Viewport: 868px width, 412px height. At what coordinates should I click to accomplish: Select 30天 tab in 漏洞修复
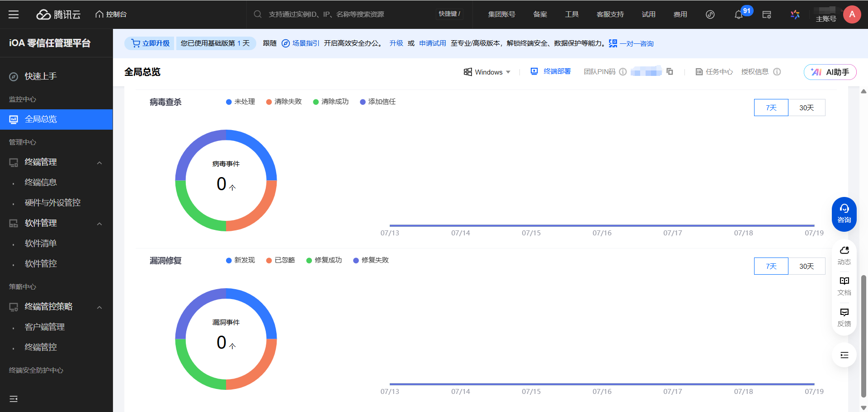807,266
